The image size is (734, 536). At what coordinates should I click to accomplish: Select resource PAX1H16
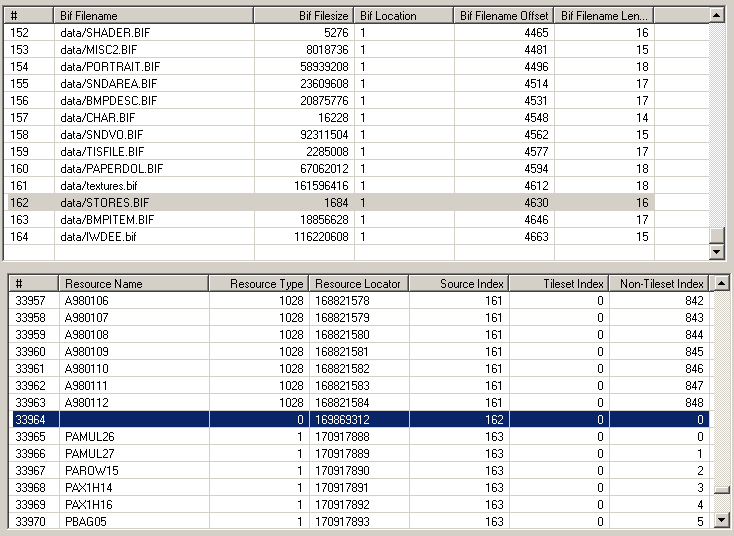(360, 505)
